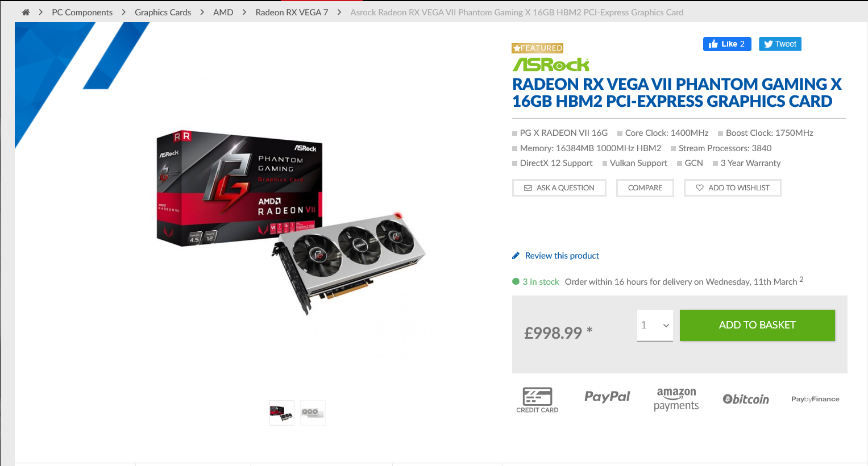Add to Wishlist with heart button
868x466 pixels.
(733, 188)
